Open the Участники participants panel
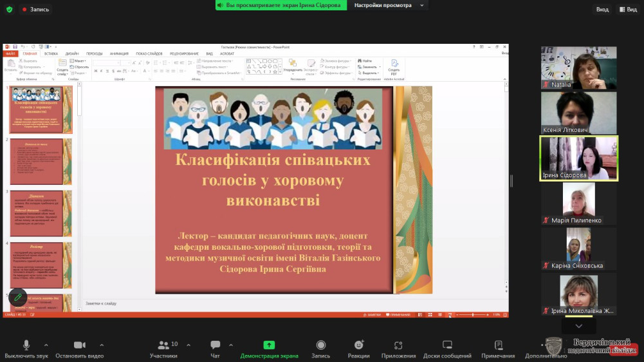 (163, 345)
